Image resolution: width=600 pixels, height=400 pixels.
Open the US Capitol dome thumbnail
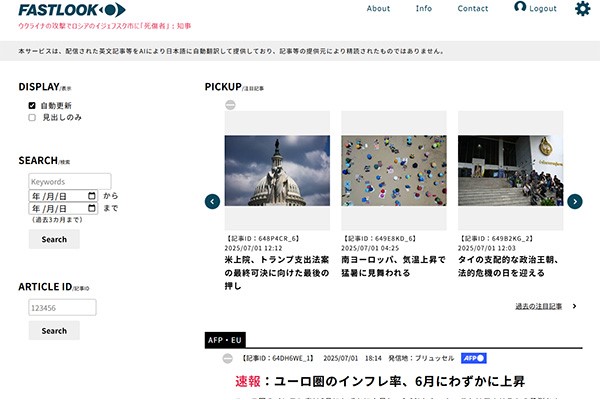[x=277, y=171]
